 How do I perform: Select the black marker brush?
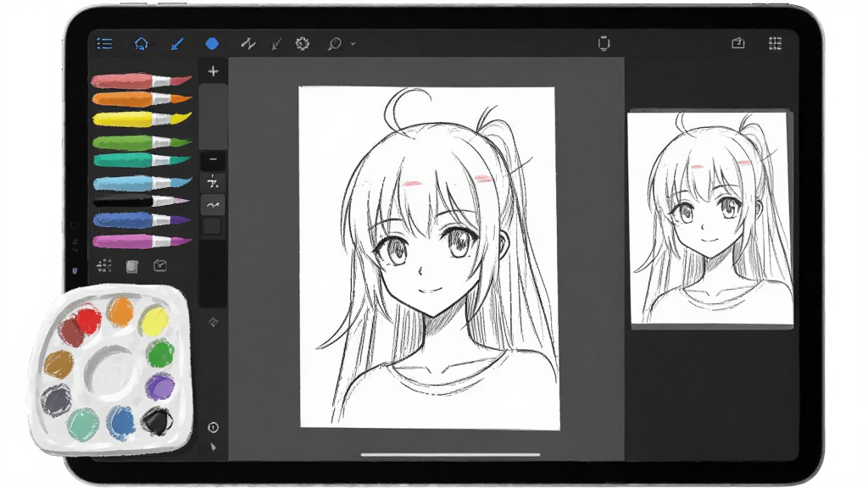(142, 202)
